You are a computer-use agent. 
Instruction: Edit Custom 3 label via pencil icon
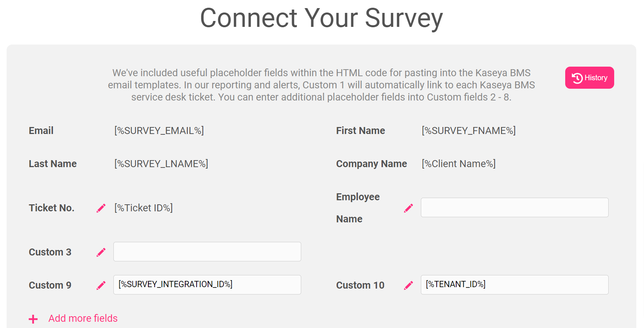point(101,252)
